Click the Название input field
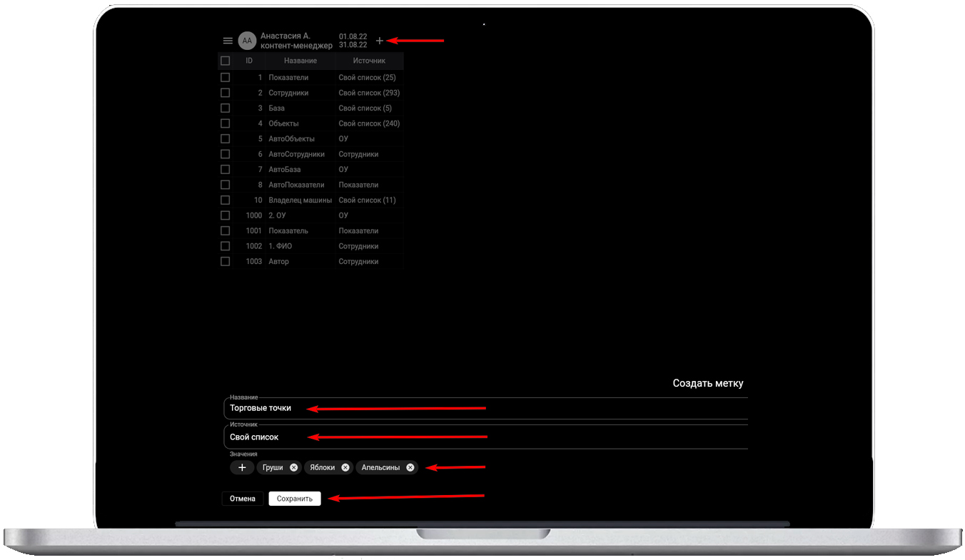Viewport: 965px width, 560px height. [485, 408]
